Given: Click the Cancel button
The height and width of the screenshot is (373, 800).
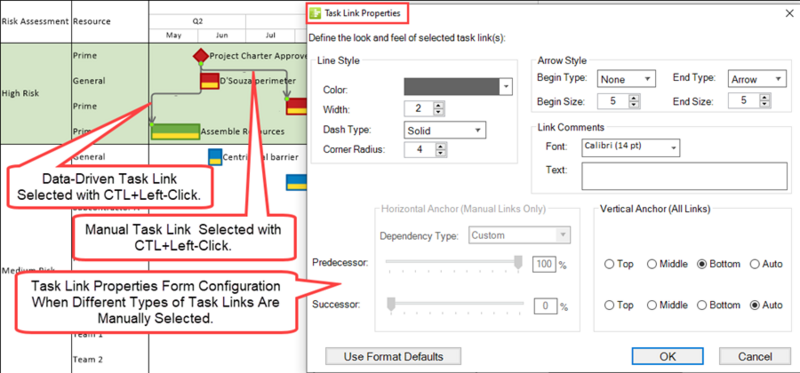Looking at the screenshot, I should (755, 356).
